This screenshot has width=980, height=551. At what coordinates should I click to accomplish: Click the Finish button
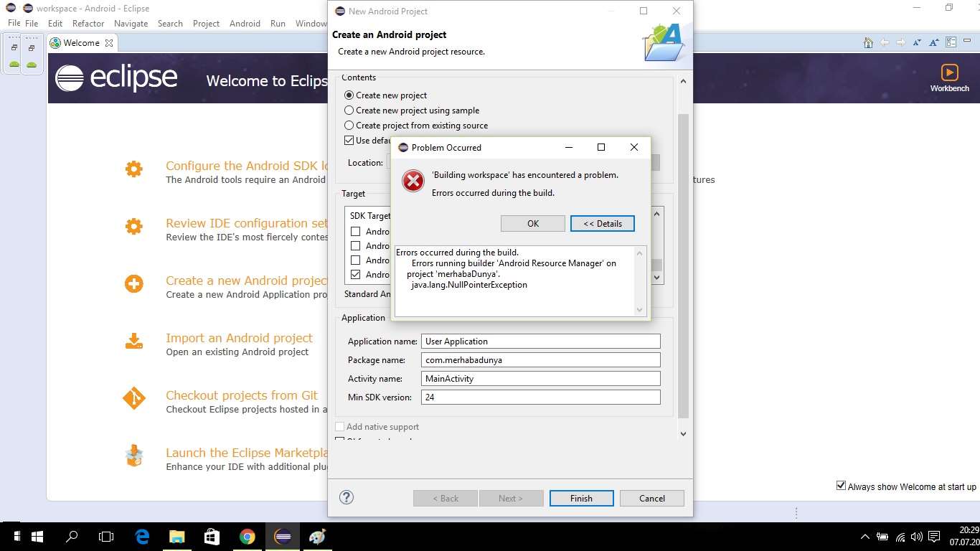click(581, 498)
